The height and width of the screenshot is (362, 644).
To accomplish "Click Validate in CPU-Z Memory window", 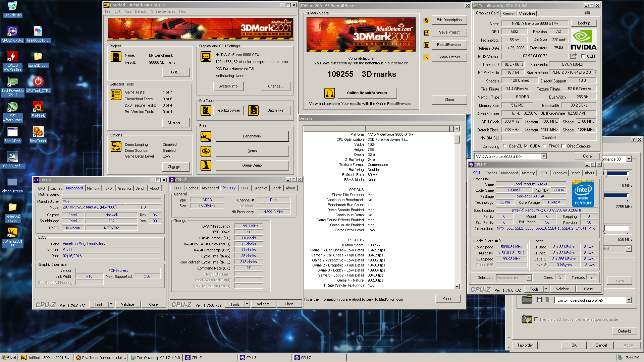I will (263, 304).
